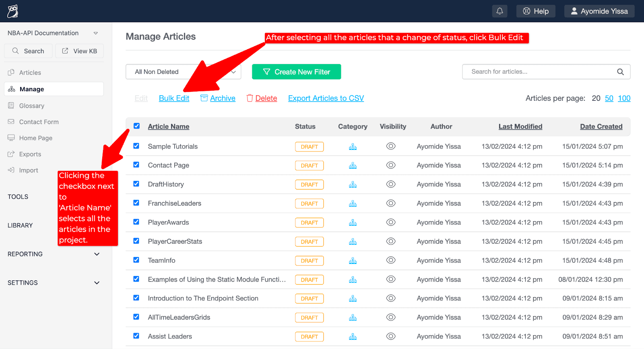644x349 pixels.
Task: Open the Examples of Using the Static Module article
Action: 217,279
